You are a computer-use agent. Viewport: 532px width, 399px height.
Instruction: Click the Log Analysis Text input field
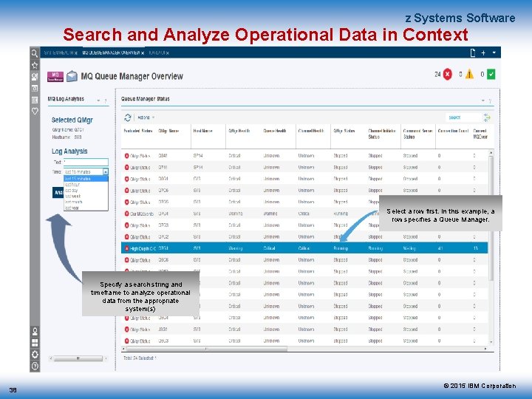86,162
